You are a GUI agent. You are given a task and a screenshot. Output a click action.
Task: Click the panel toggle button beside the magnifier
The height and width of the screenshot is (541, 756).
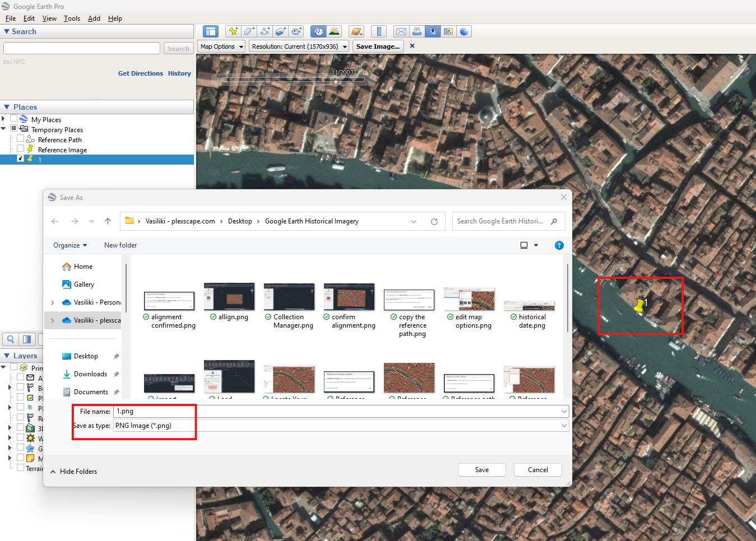[27, 339]
